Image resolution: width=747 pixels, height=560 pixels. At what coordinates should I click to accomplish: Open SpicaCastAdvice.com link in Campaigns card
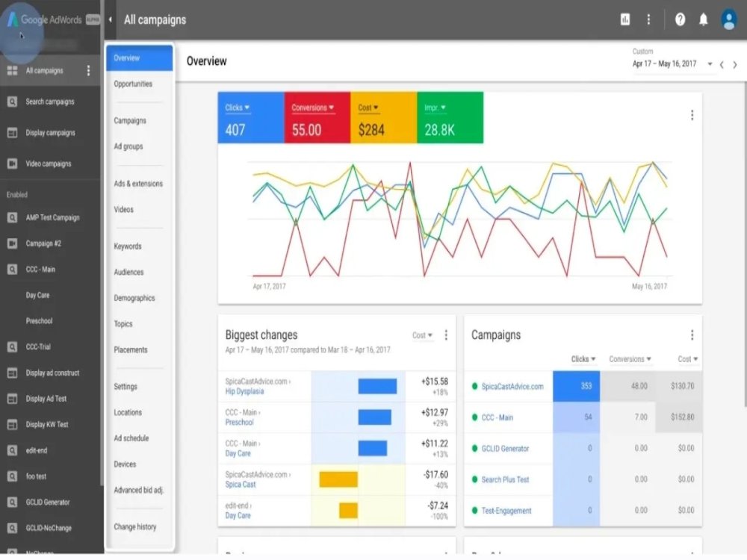pyautogui.click(x=512, y=386)
